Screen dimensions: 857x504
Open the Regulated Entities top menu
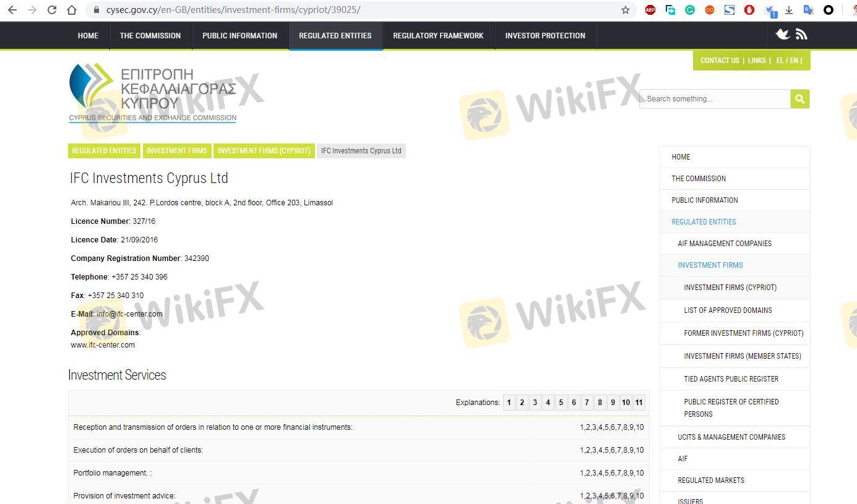[x=335, y=36]
